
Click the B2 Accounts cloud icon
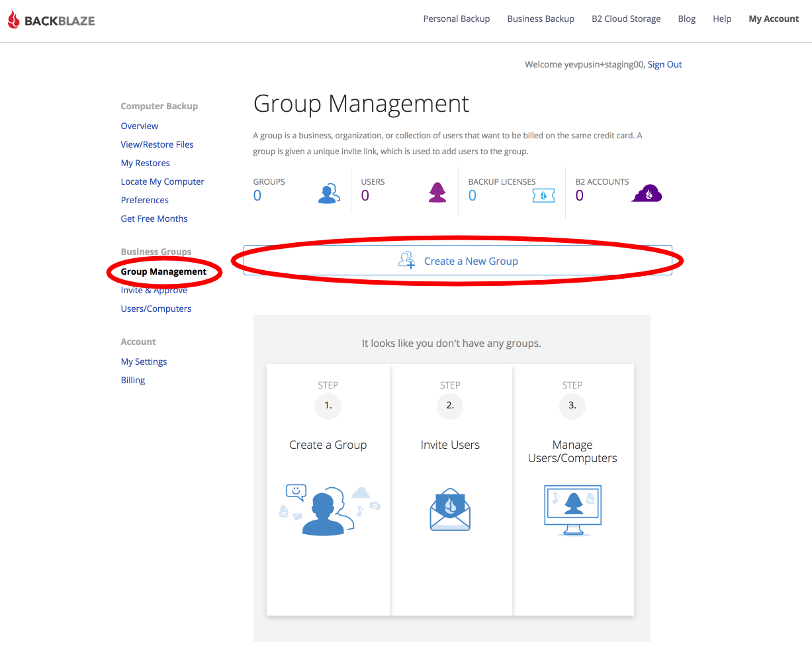click(x=647, y=193)
